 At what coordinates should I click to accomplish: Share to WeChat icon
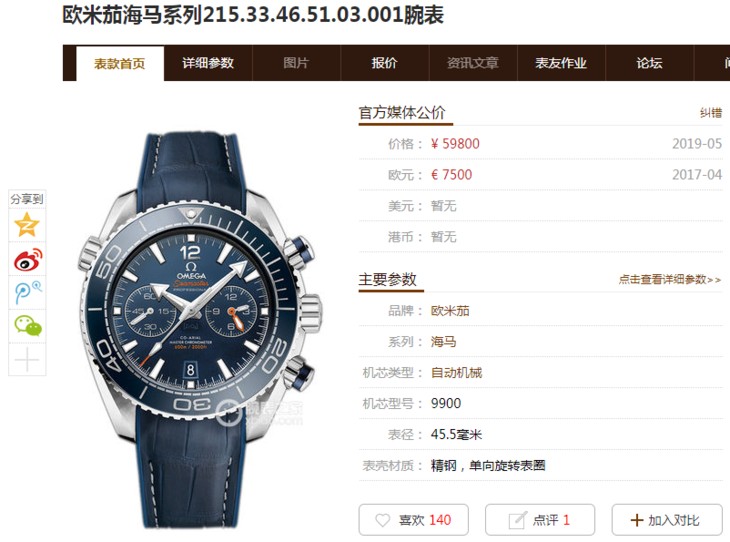27,326
